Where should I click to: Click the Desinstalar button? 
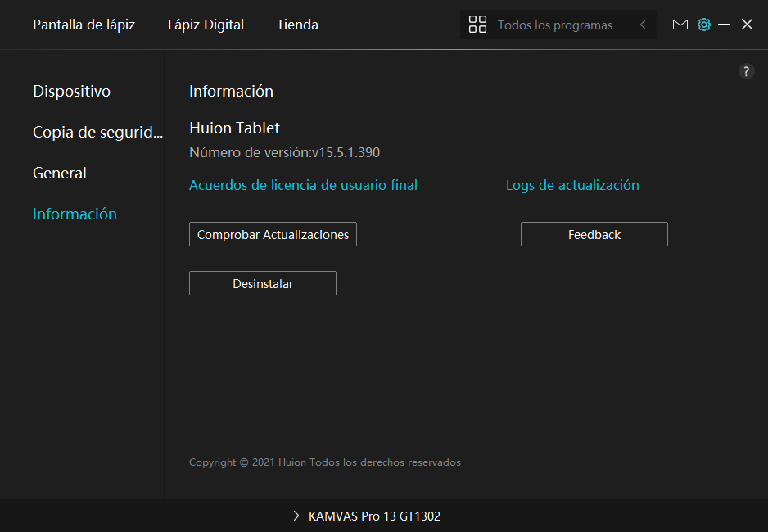[x=263, y=283]
